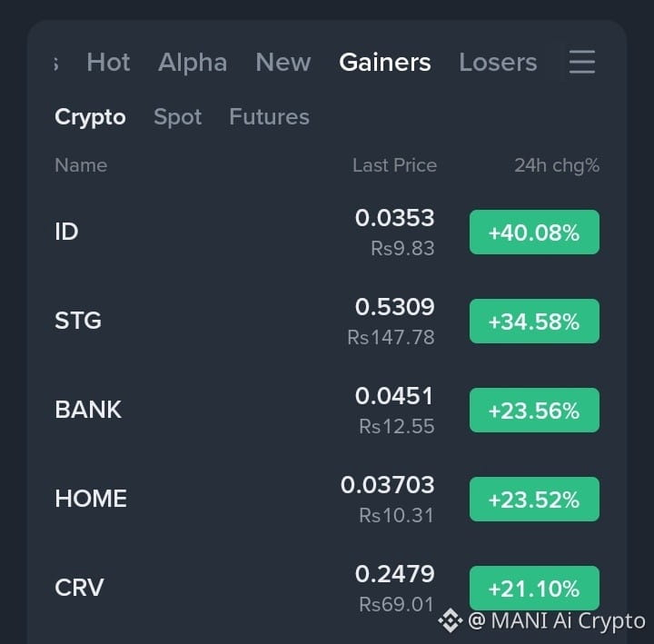Image resolution: width=654 pixels, height=644 pixels.
Task: Open the CRV coin row
Action: 327,588
